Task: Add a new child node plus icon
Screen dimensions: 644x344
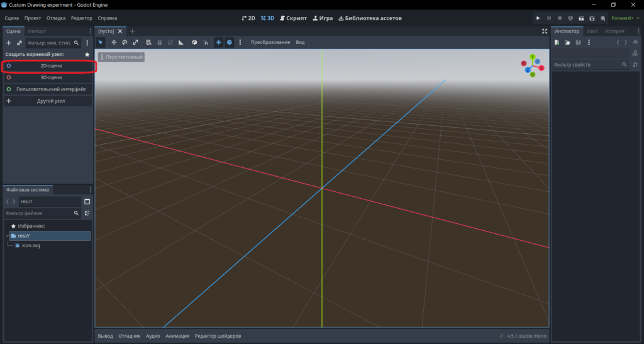Action: pyautogui.click(x=9, y=43)
